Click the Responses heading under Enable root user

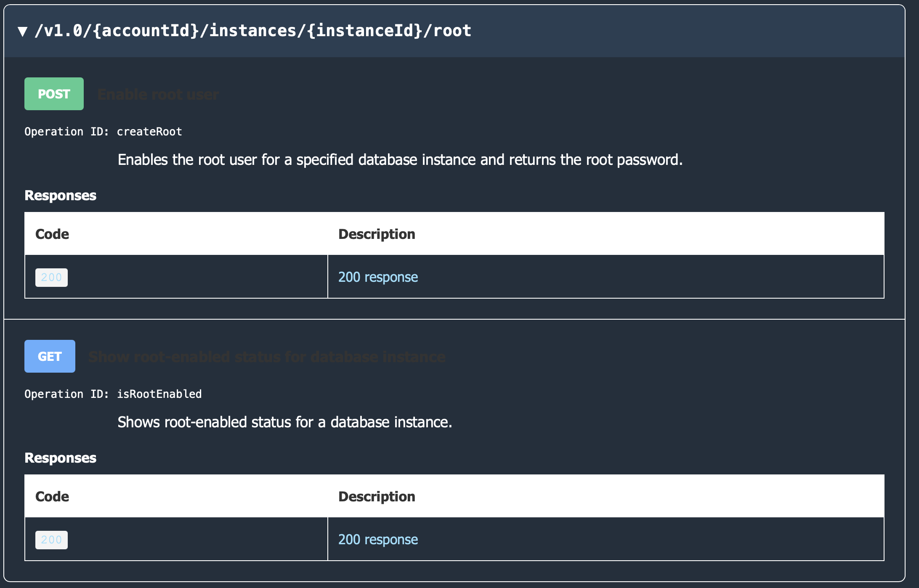tap(60, 195)
